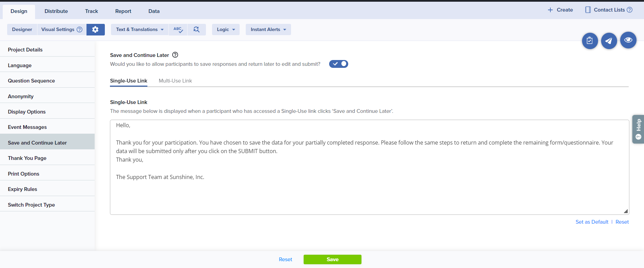
Task: Click the plus Create button
Action: click(560, 10)
